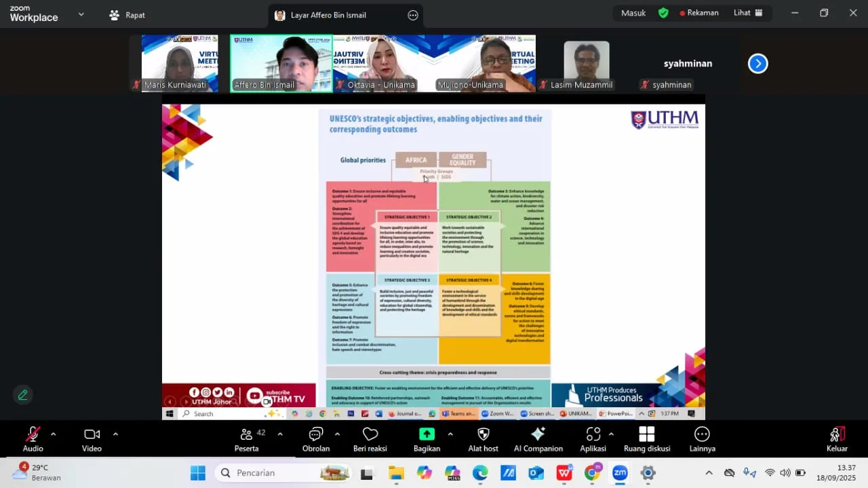Image resolution: width=868 pixels, height=488 pixels.
Task: Open weather widget showing 29°C Berawan
Action: click(x=38, y=472)
